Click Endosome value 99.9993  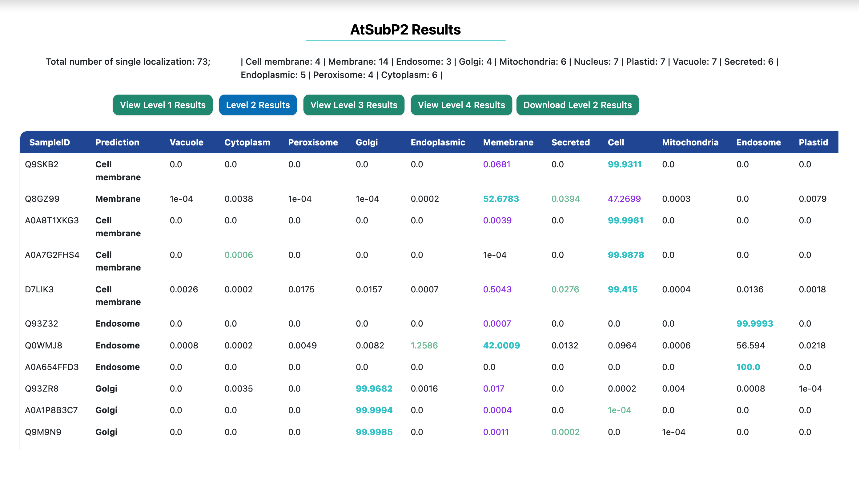pos(754,323)
